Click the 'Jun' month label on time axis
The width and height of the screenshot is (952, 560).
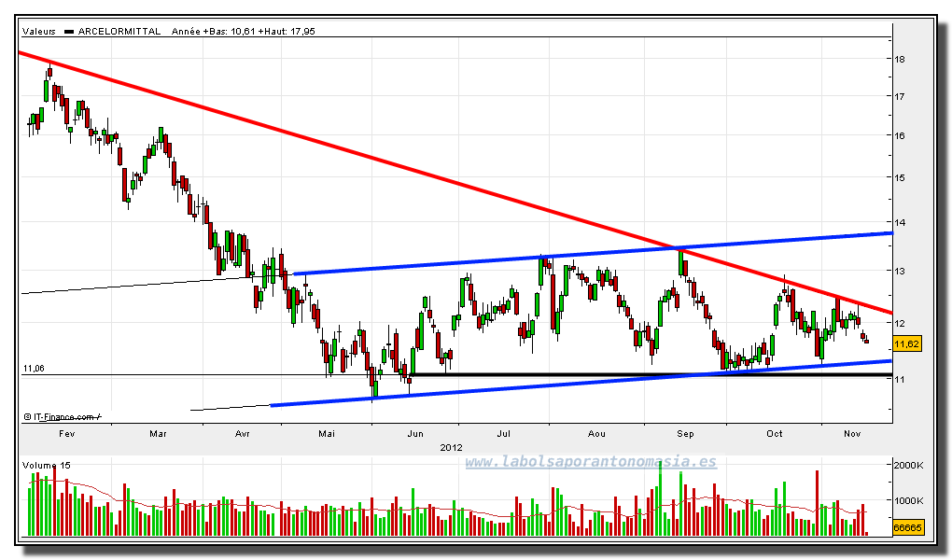click(415, 434)
